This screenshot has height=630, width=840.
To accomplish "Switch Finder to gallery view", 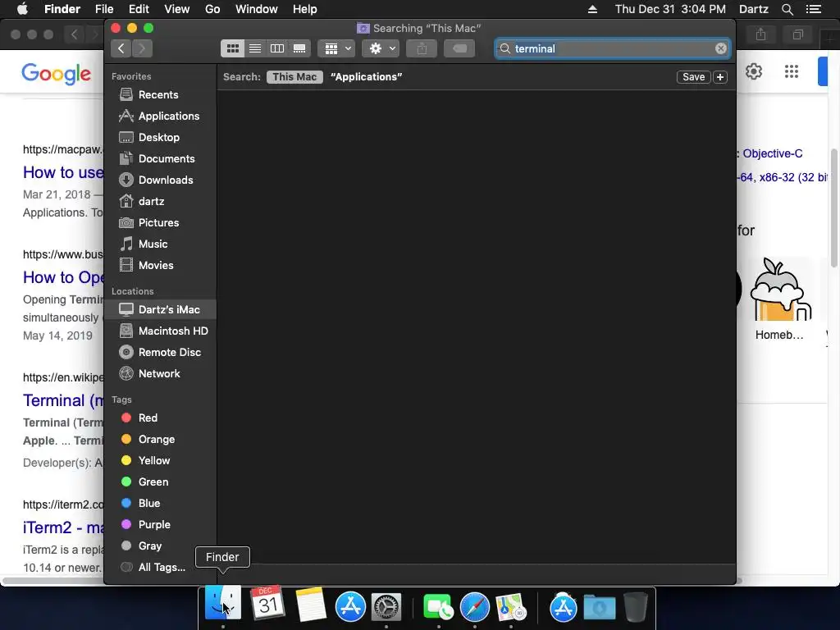I will (299, 48).
